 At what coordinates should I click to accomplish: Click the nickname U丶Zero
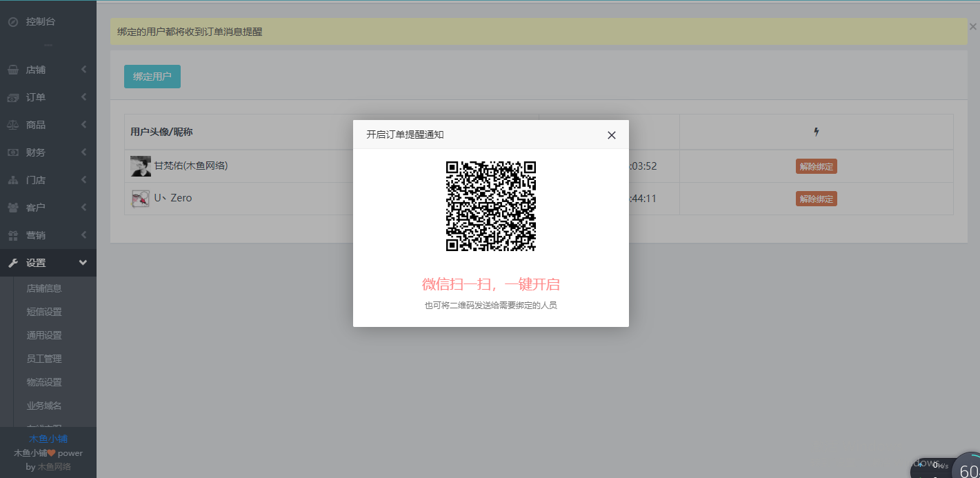point(173,198)
